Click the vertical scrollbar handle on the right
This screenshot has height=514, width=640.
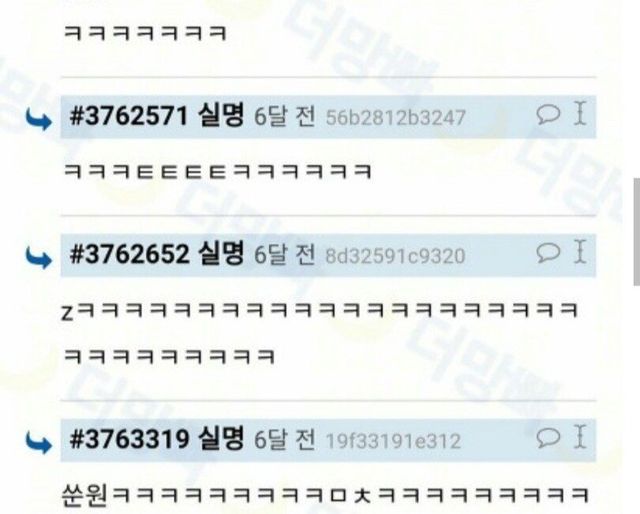click(x=637, y=231)
